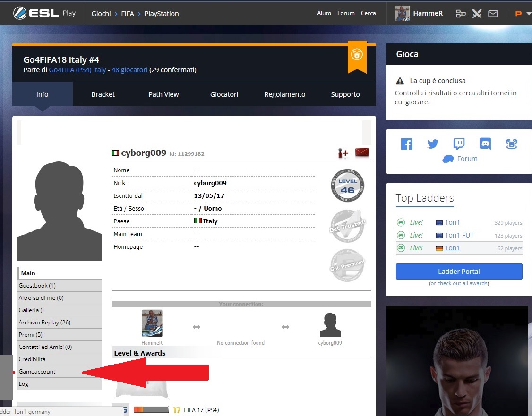Click the Forum text link under social icons
The height and width of the screenshot is (416, 532).
tap(467, 159)
